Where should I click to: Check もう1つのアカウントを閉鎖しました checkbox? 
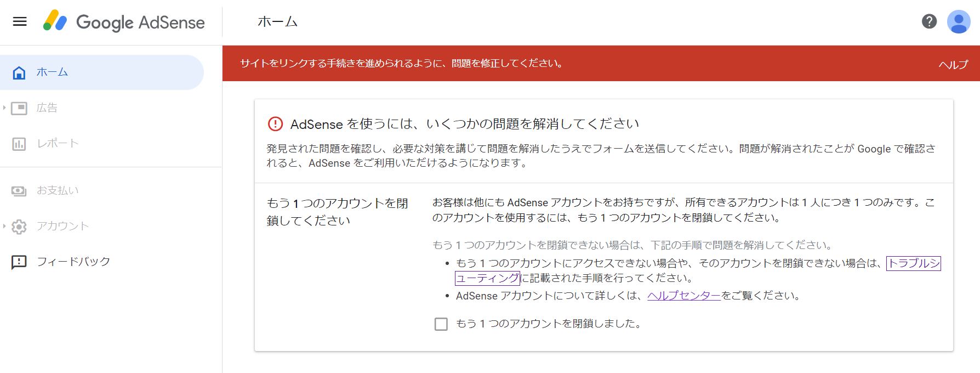point(441,324)
